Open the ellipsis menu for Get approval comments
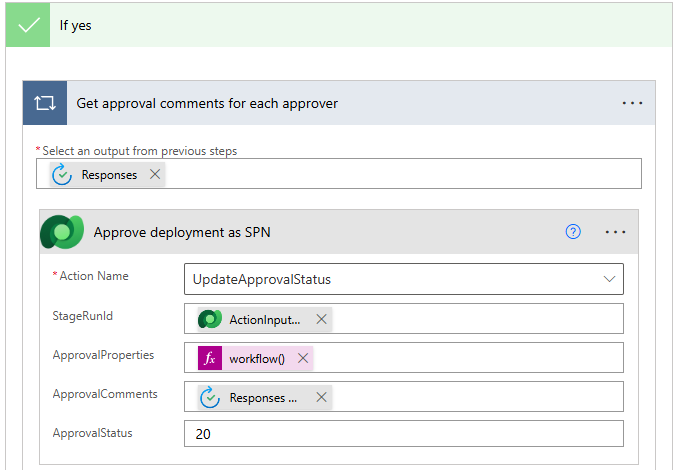678x470 pixels. [x=632, y=103]
